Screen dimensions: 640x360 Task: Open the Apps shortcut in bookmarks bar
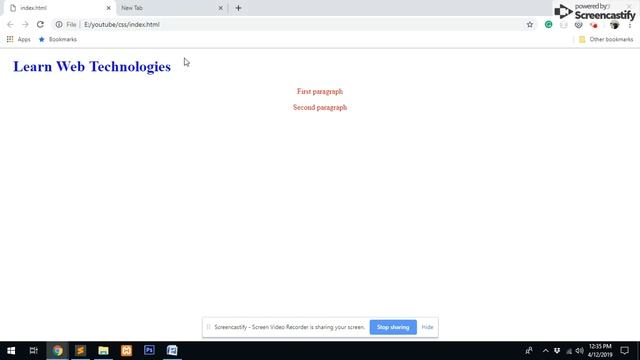(x=18, y=39)
